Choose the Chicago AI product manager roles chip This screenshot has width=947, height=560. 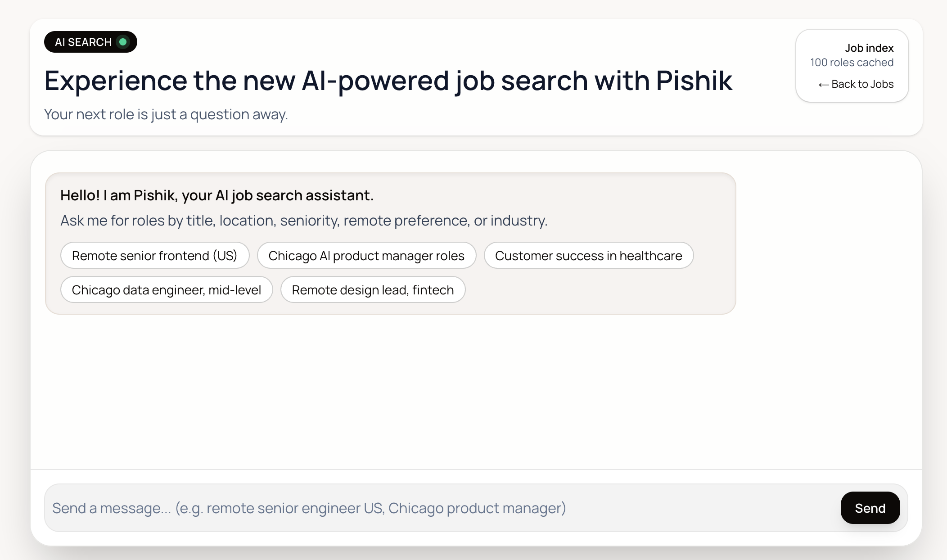click(366, 255)
